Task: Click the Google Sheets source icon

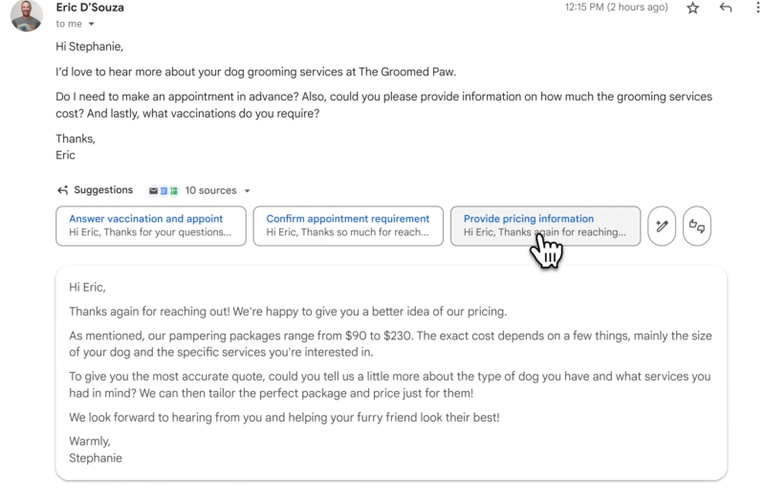Action: 174,191
